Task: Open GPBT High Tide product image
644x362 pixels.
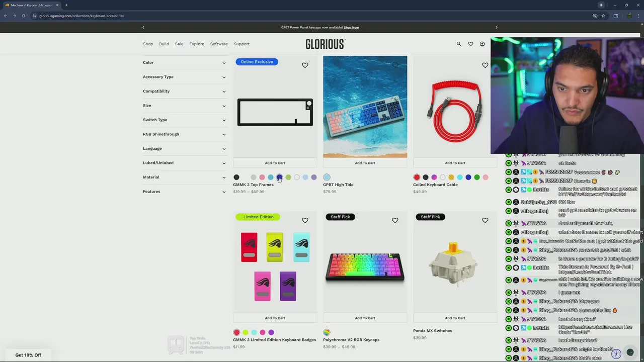Action: [x=365, y=107]
